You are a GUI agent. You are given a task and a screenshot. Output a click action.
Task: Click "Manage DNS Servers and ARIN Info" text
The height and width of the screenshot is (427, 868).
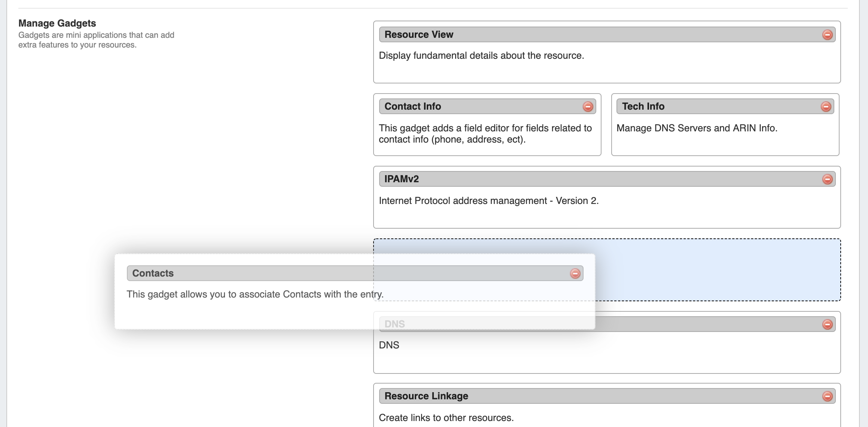coord(697,128)
